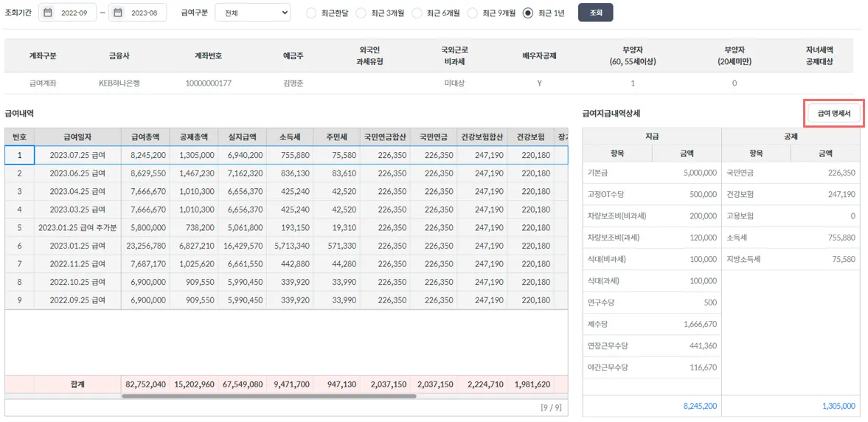Image resolution: width=868 pixels, height=422 pixels.
Task: Click the 16,429,570 net pay cell
Action: (x=242, y=246)
